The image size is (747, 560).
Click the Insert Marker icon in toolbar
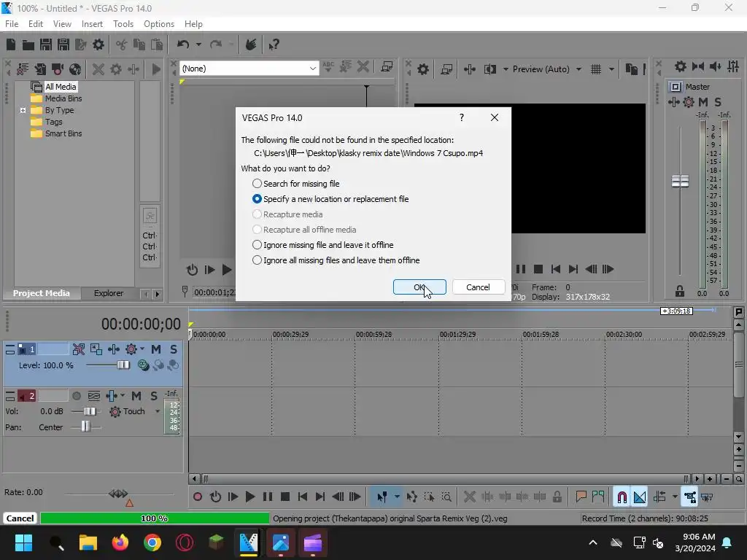581,497
